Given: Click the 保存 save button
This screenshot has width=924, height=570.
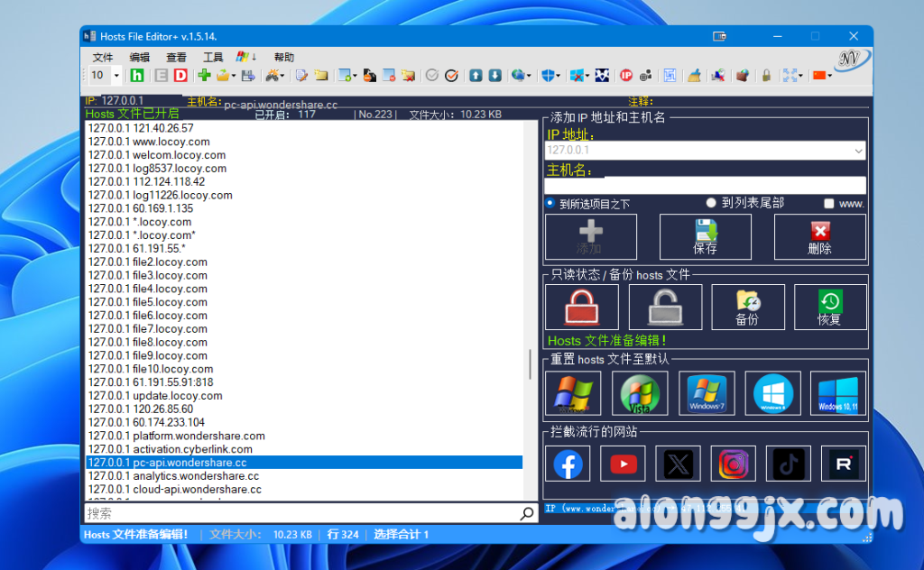Looking at the screenshot, I should 705,237.
